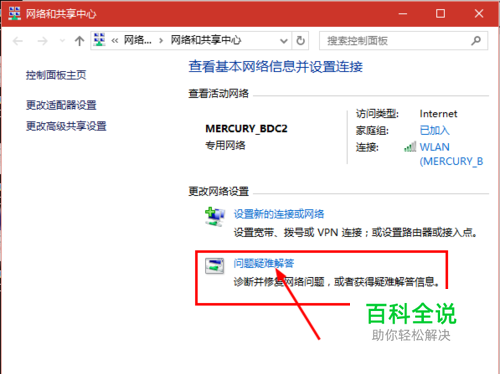This screenshot has width=500, height=374.
Task: Open 更改适配器设置 link
Action: (61, 105)
